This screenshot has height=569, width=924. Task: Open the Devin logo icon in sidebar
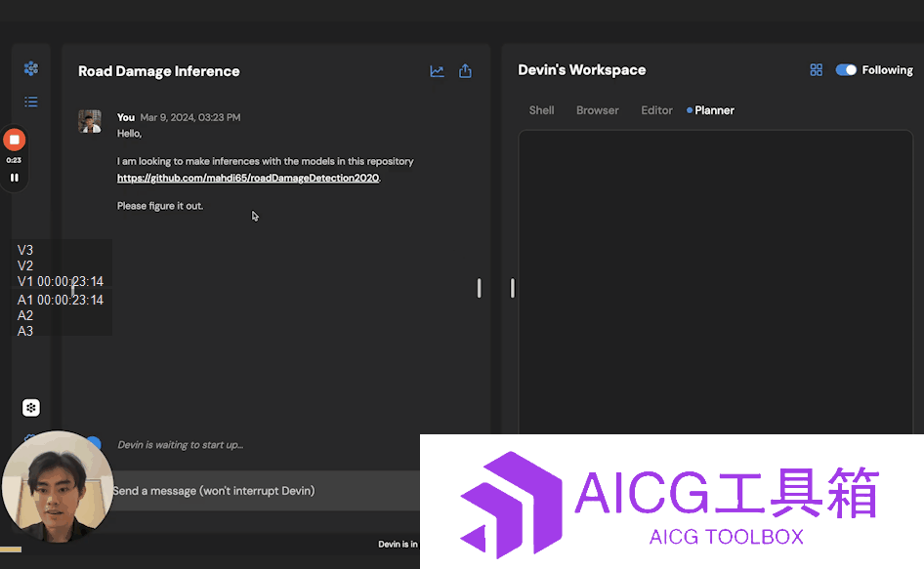[31, 68]
